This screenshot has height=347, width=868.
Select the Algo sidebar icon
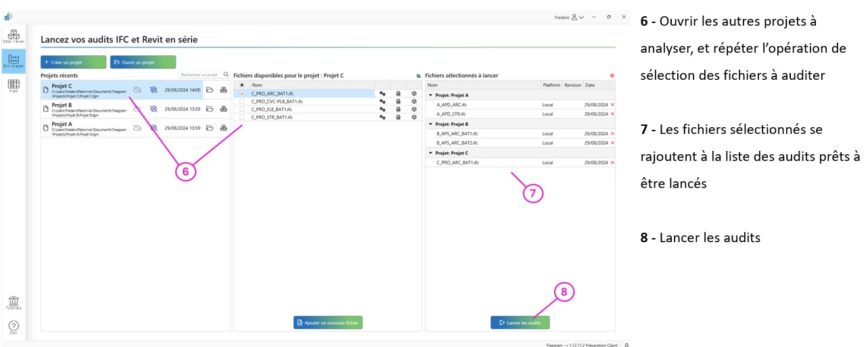13,86
